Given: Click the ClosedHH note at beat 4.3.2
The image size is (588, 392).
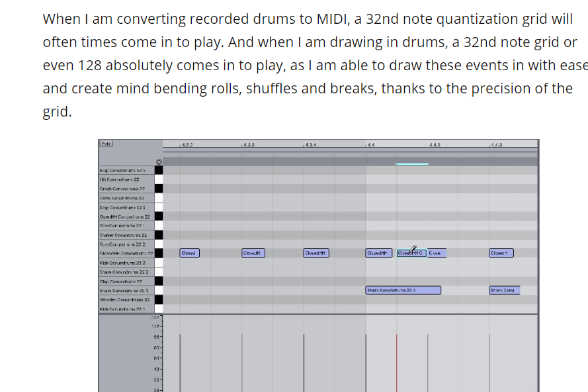Looking at the screenshot, I should point(189,253).
